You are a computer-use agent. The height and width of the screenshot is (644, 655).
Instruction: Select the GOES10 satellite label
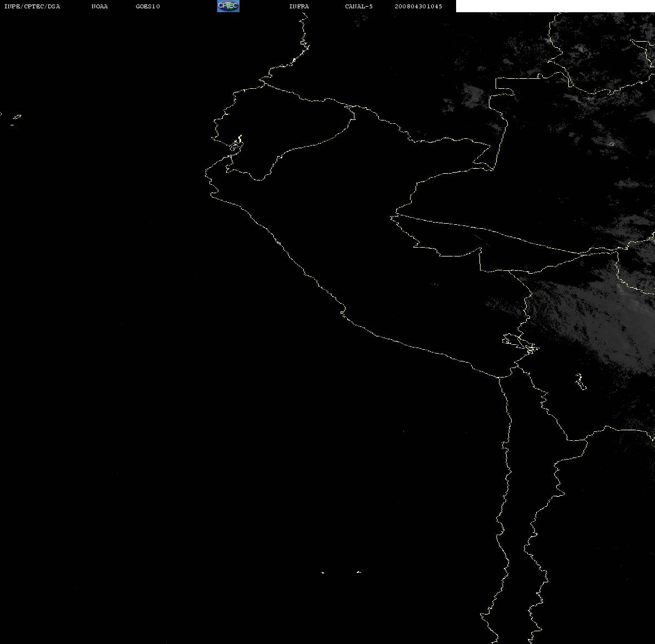(x=148, y=6)
